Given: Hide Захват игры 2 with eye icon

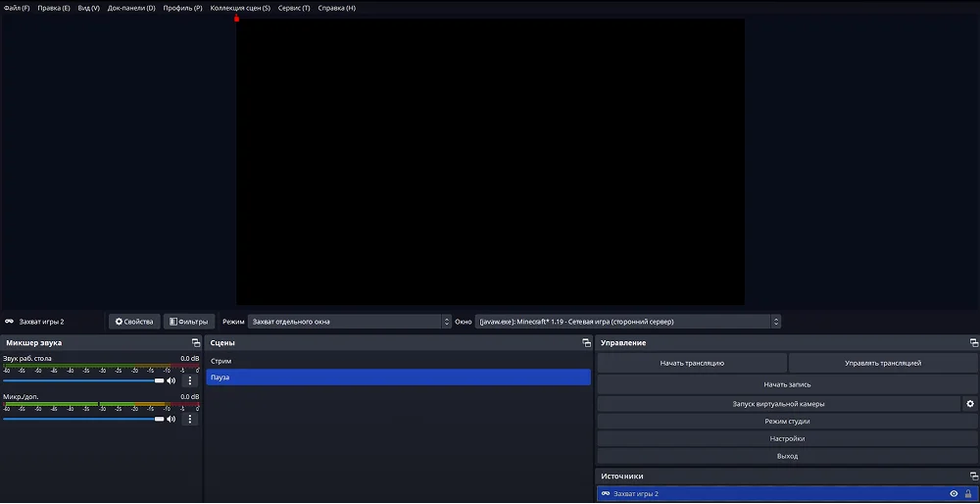Looking at the screenshot, I should 954,494.
